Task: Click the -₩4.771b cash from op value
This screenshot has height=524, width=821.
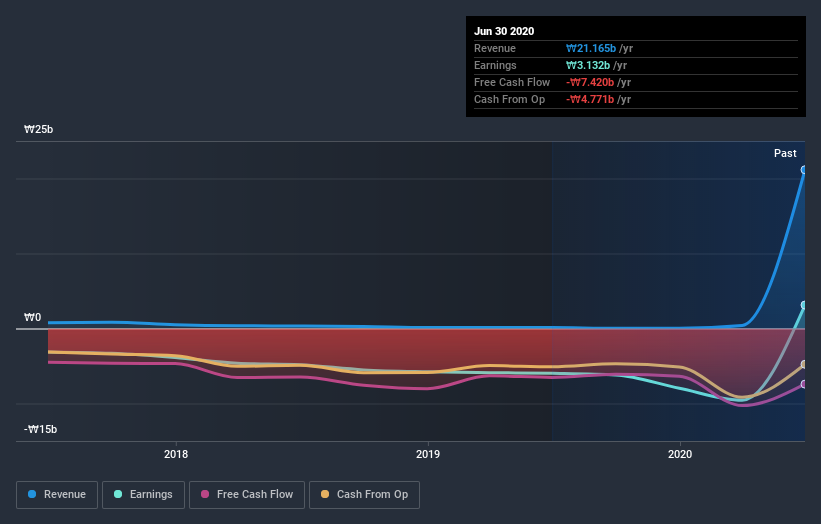Action: pos(590,99)
